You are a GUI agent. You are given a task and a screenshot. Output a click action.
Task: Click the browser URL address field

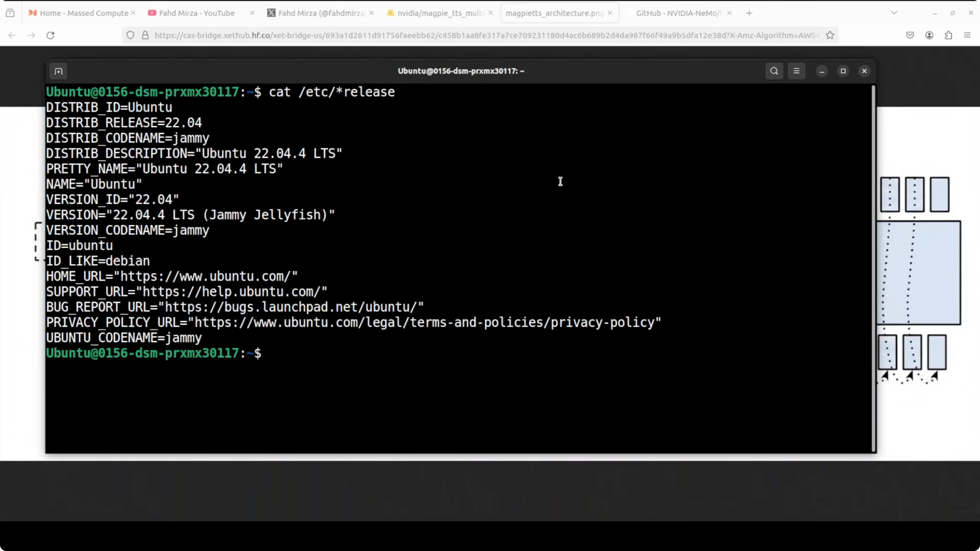click(x=483, y=35)
